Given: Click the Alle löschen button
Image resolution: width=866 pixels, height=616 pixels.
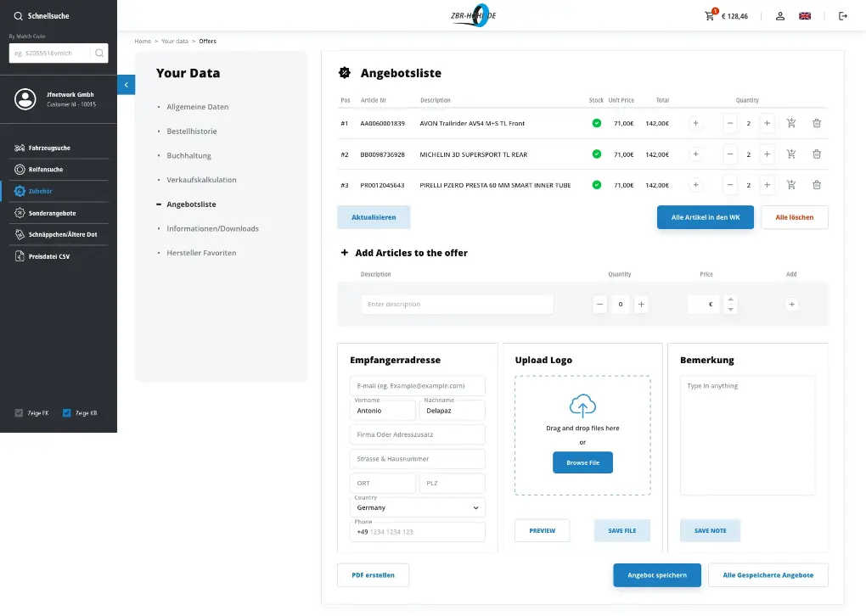Looking at the screenshot, I should [794, 217].
